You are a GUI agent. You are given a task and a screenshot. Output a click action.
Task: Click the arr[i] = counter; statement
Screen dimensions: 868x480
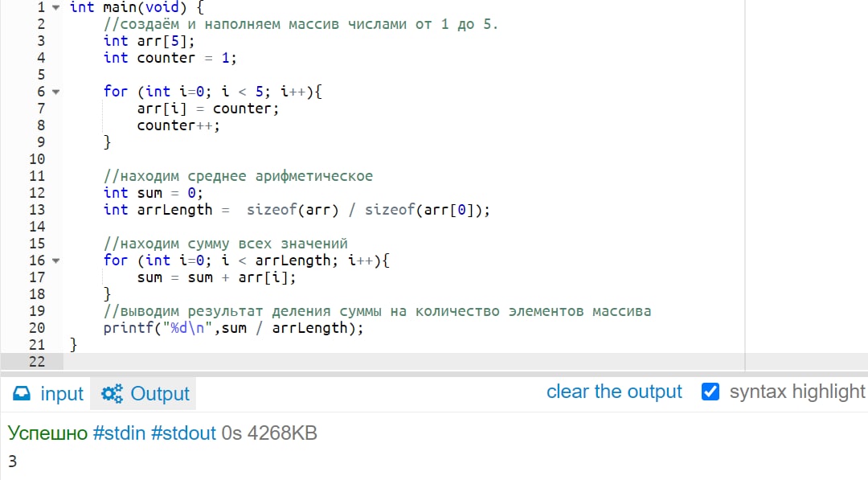pyautogui.click(x=208, y=109)
